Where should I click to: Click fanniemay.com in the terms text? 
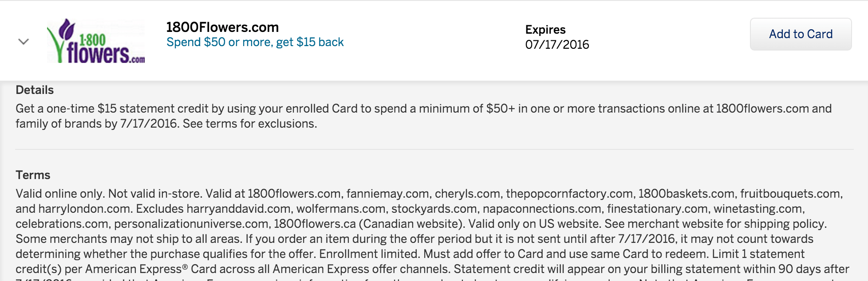click(387, 194)
